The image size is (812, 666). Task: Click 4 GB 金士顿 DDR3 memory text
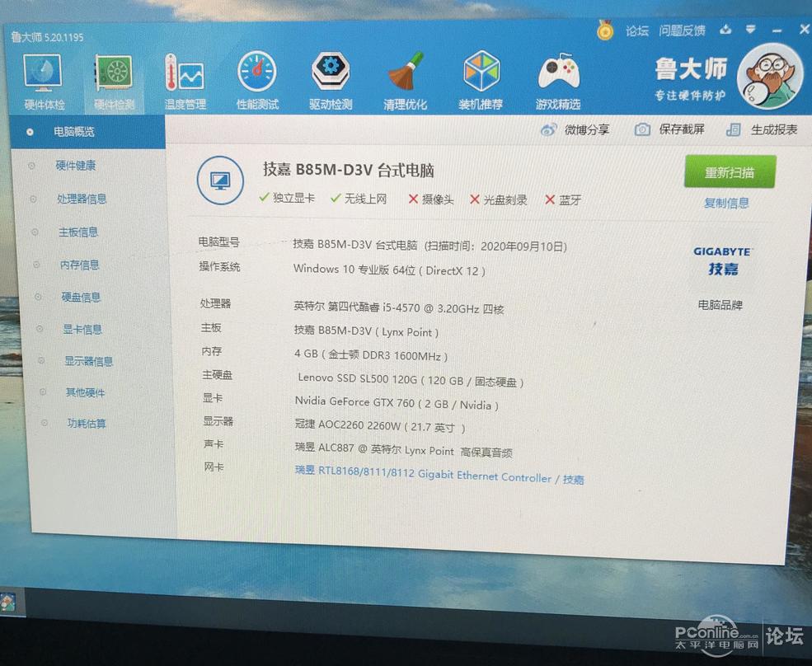click(x=371, y=354)
